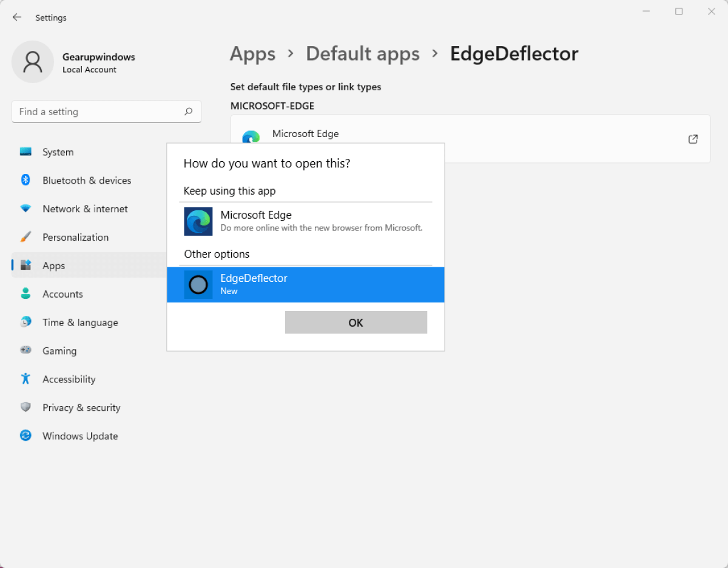Click the Gaming controller icon

point(25,350)
